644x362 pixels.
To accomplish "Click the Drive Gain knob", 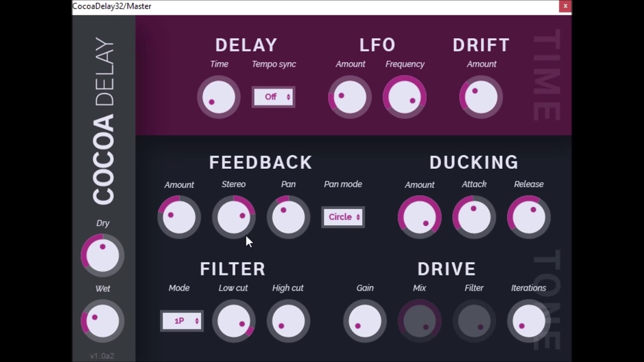I will tap(365, 321).
